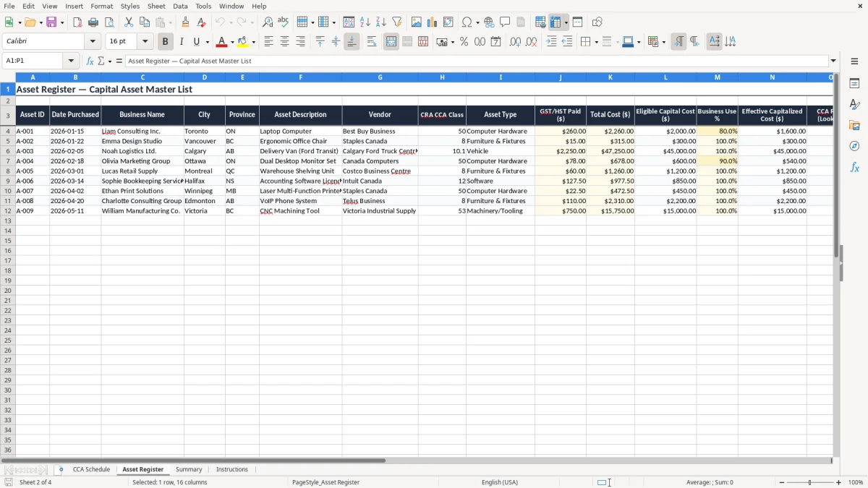Click the formula input line
The image size is (868, 488).
point(476,61)
